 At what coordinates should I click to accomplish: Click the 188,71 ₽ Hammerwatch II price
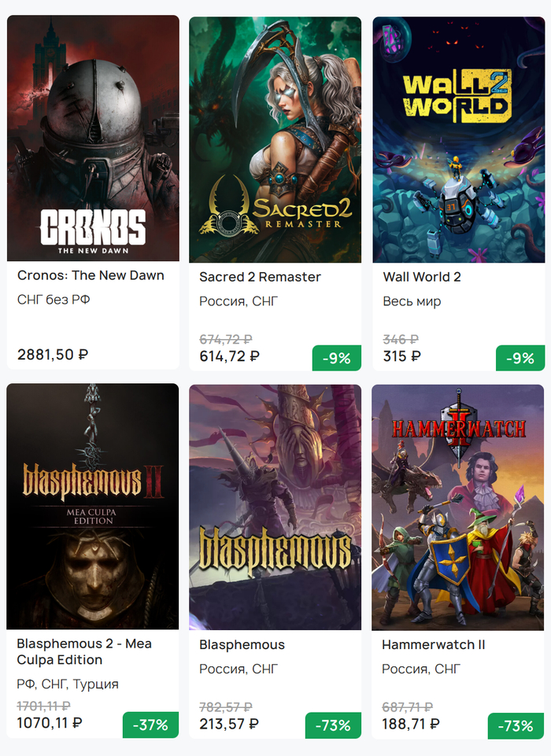pyautogui.click(x=411, y=724)
